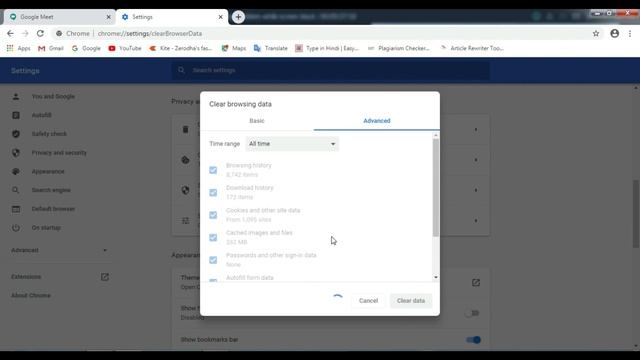Image resolution: width=640 pixels, height=360 pixels.
Task: Open Privacy and security section
Action: click(x=59, y=153)
